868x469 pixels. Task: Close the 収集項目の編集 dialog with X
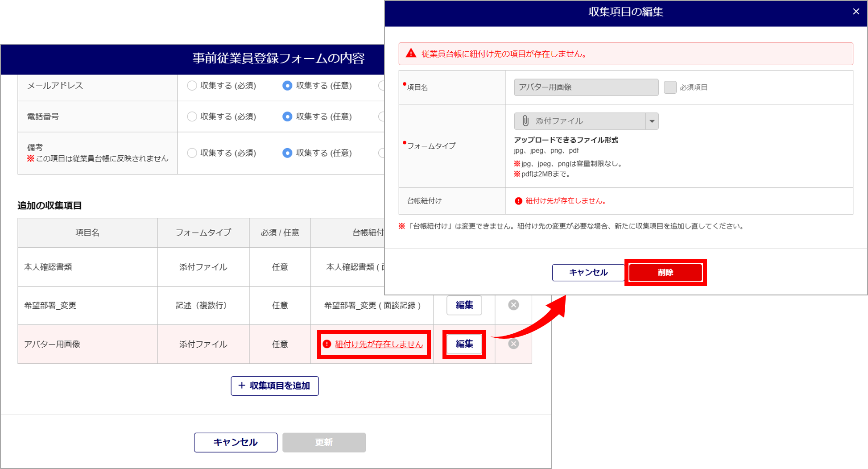856,12
